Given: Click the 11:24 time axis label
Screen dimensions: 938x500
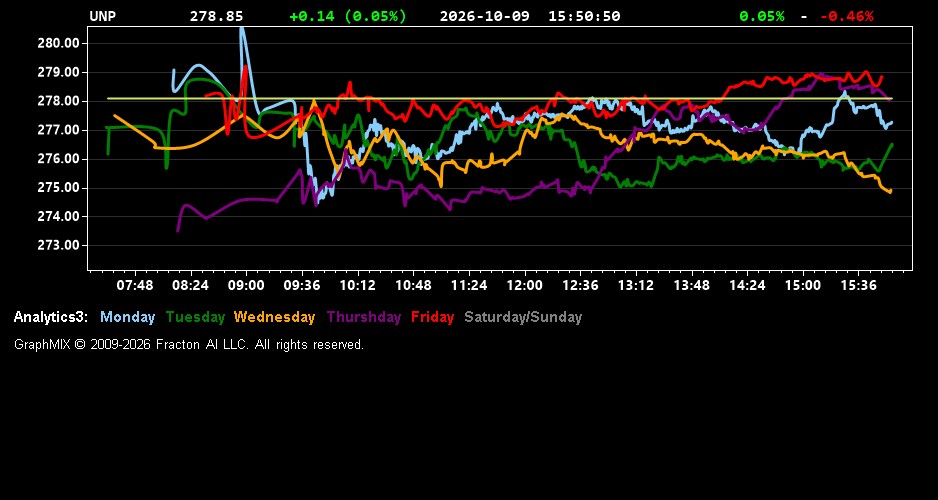Looking at the screenshot, I should point(469,285).
